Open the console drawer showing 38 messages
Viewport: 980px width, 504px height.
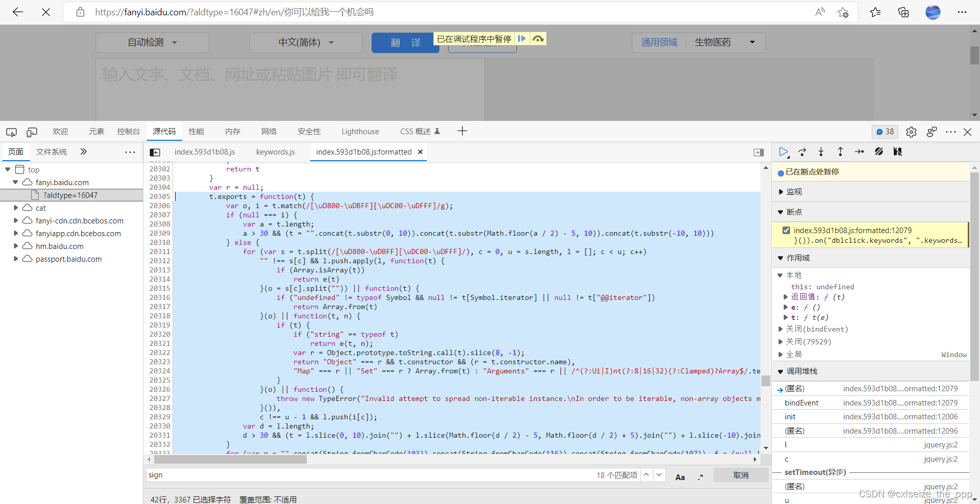coord(885,132)
